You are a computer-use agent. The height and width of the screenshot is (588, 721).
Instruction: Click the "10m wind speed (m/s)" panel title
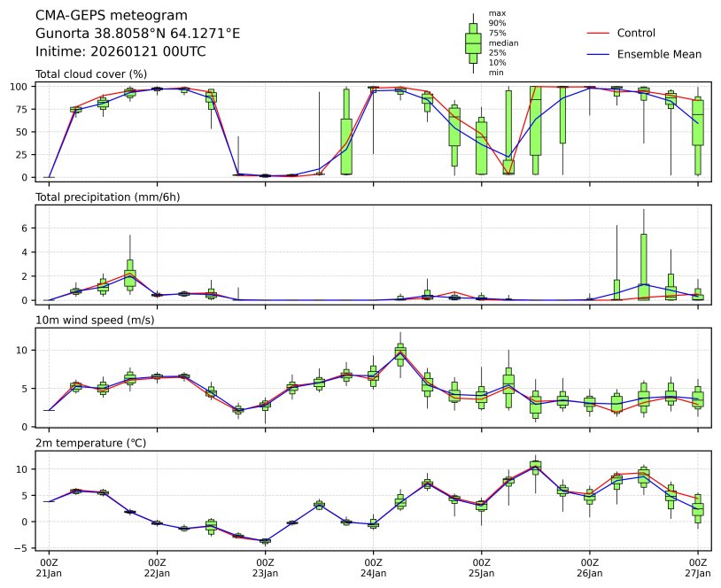click(91, 320)
